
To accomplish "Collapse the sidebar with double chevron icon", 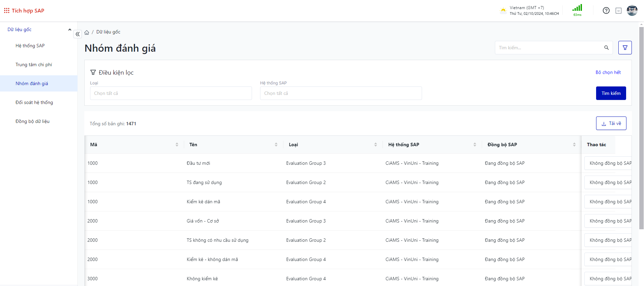I will coord(78,34).
